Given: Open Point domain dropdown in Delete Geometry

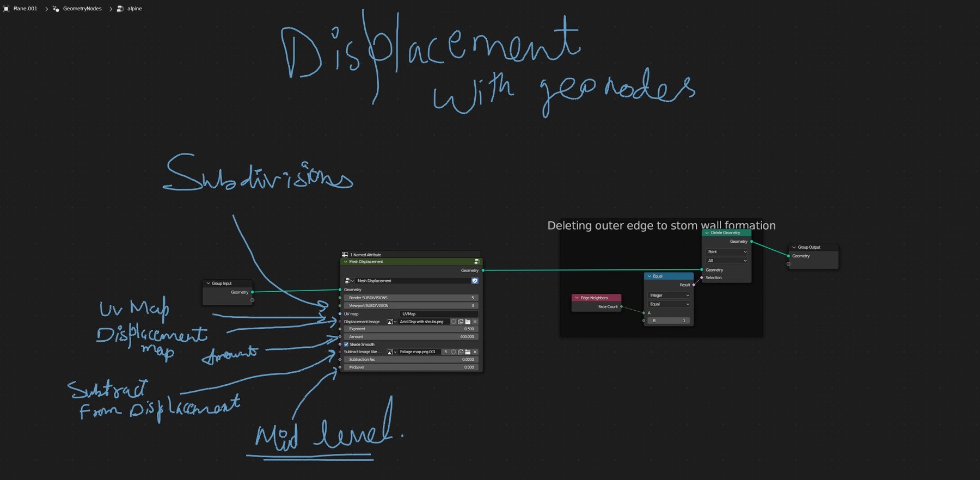Looking at the screenshot, I should click(727, 252).
